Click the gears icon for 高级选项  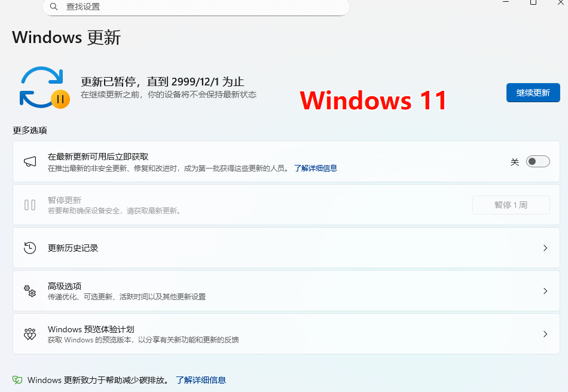(30, 291)
